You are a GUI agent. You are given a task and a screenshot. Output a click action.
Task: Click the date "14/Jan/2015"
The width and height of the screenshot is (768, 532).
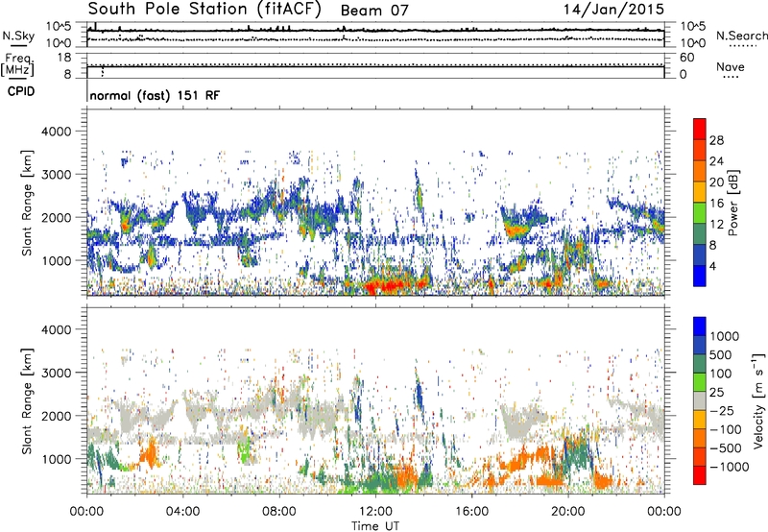point(613,10)
